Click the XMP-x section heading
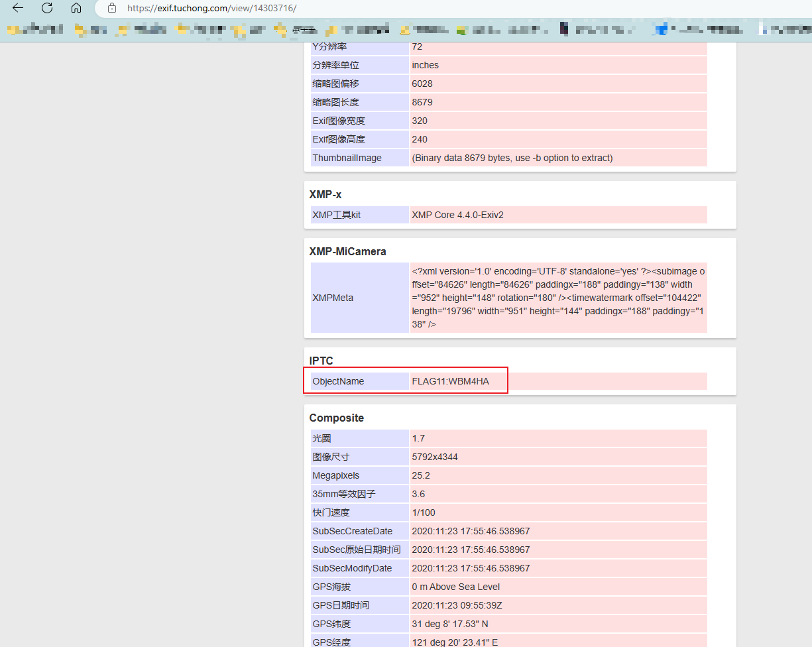 pyautogui.click(x=325, y=194)
